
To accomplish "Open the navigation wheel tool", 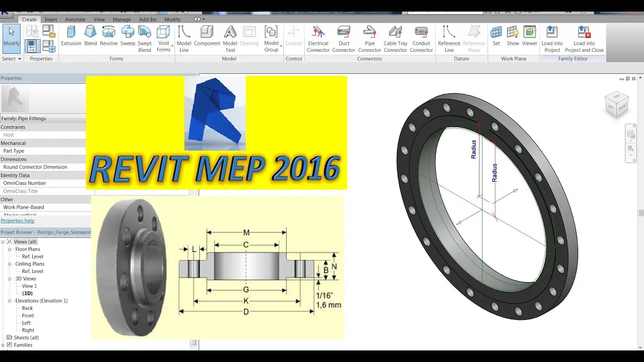I will coord(631,134).
